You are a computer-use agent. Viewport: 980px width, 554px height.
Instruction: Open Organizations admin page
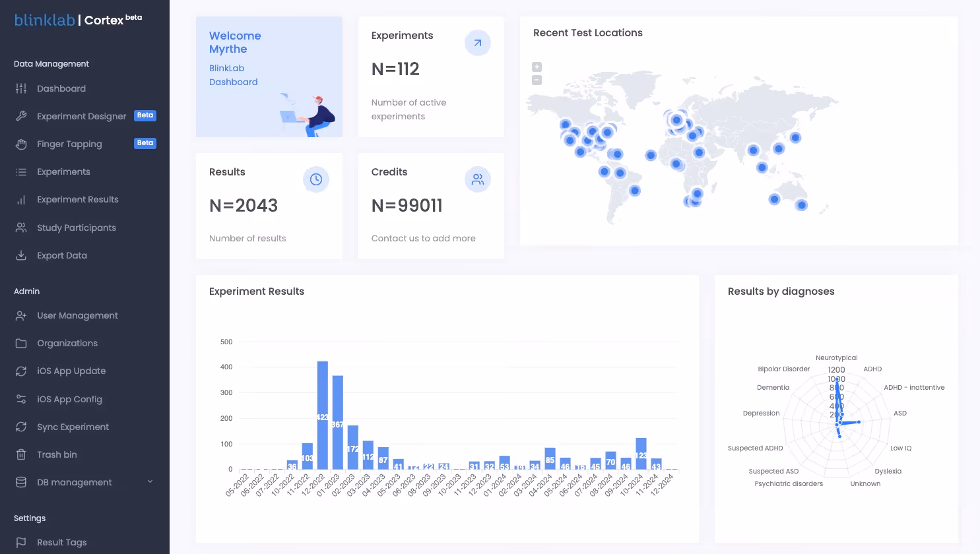point(67,344)
